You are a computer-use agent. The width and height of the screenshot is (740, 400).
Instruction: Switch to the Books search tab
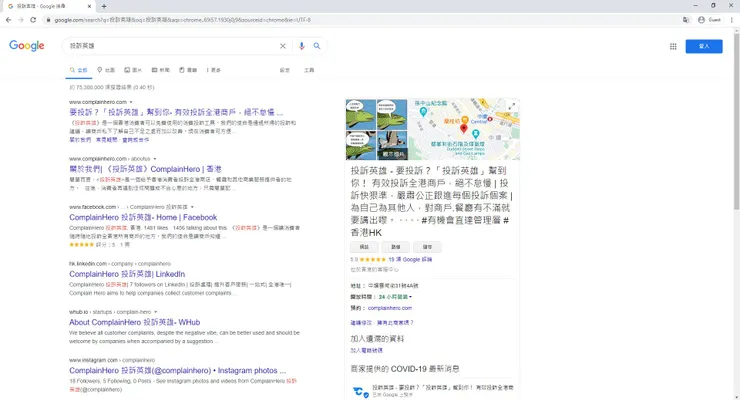pos(188,70)
